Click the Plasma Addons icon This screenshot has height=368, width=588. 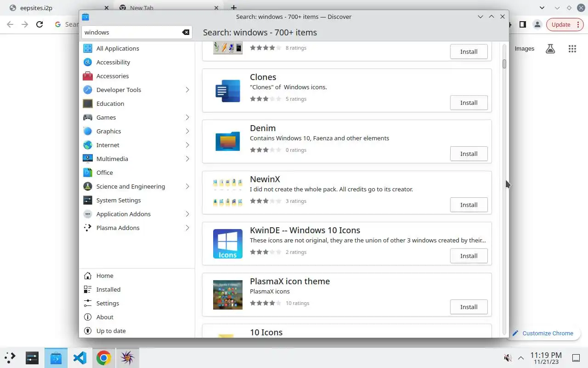[88, 228]
